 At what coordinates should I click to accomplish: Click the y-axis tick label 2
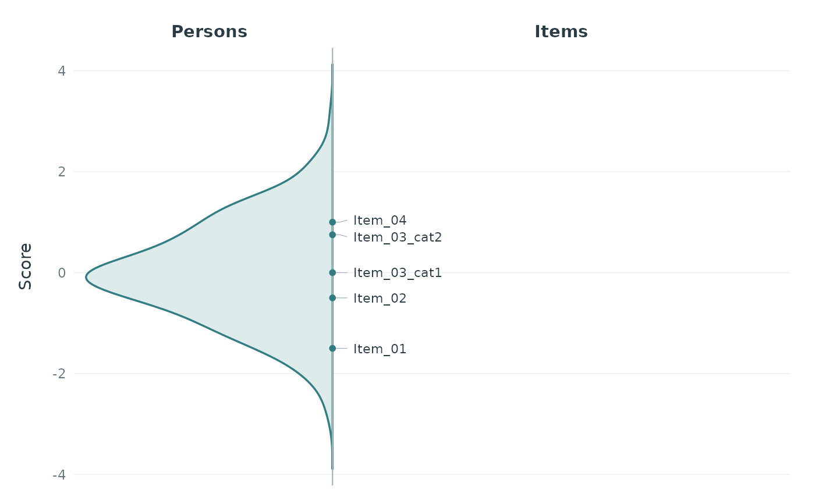(61, 172)
